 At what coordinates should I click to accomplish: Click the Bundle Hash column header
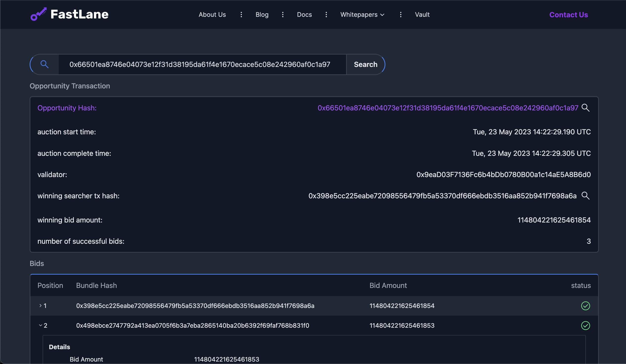click(96, 285)
